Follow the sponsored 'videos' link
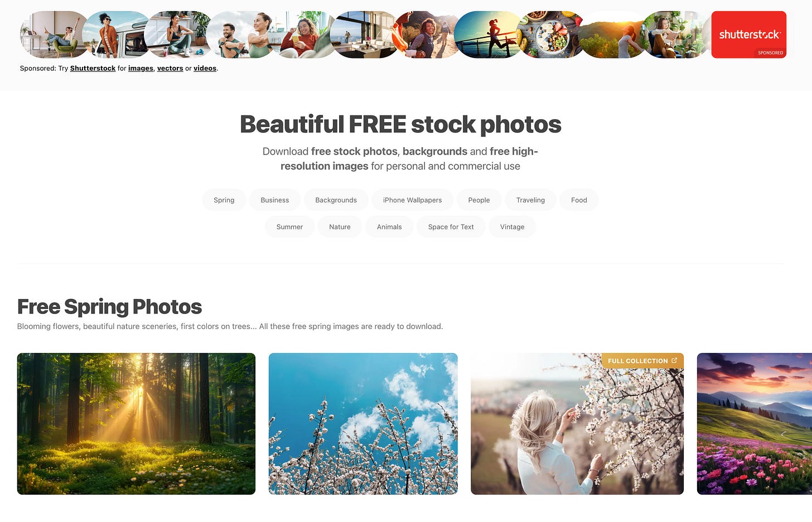The height and width of the screenshot is (522, 812). (x=205, y=68)
